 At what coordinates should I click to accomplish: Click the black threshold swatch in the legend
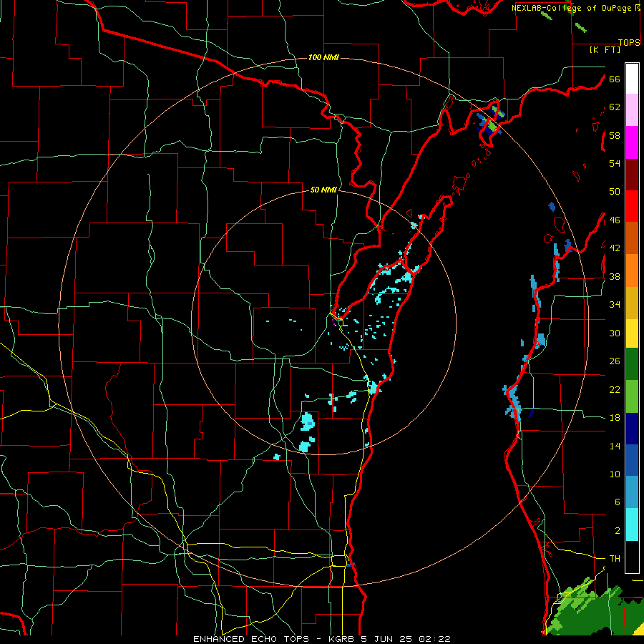[632, 557]
